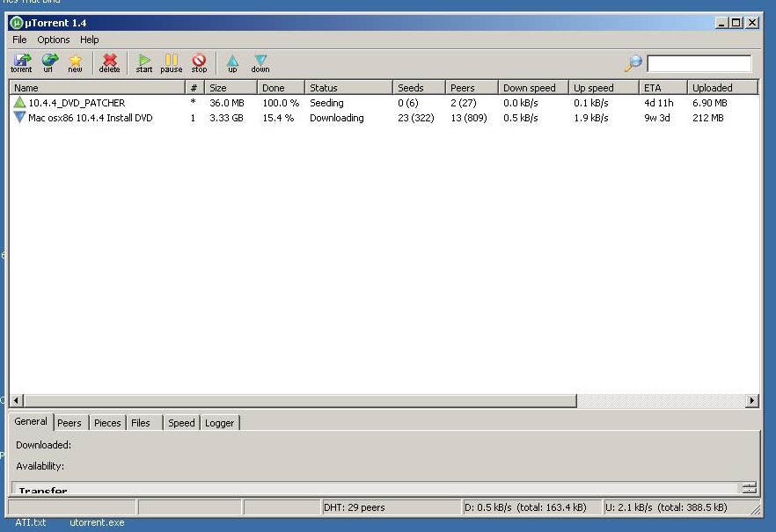Sort by the Up speed column header
Viewport: 776px width, 532px height.
click(604, 88)
